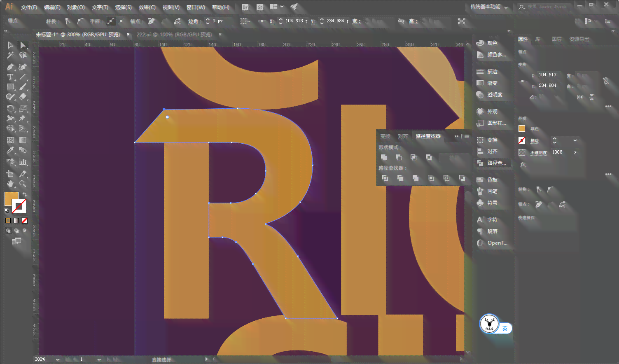Select the Lasso tool

[x=23, y=56]
